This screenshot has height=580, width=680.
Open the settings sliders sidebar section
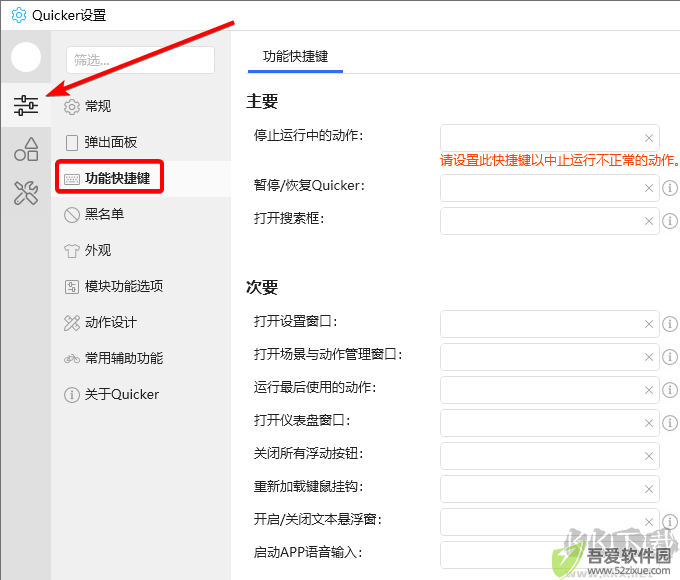point(26,105)
